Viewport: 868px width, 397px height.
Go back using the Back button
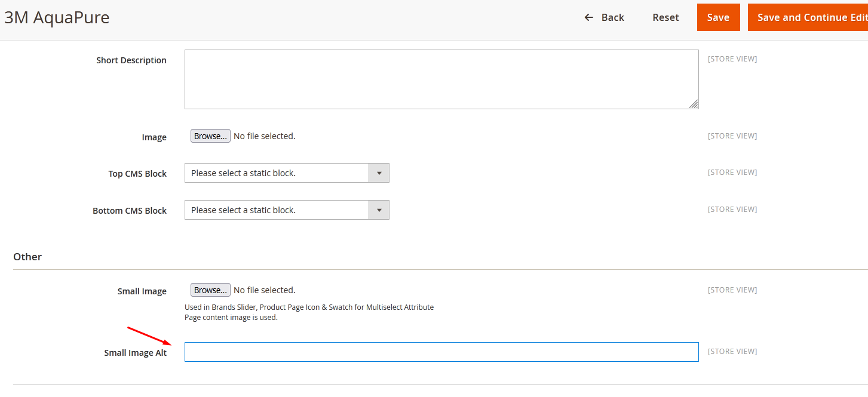[604, 17]
